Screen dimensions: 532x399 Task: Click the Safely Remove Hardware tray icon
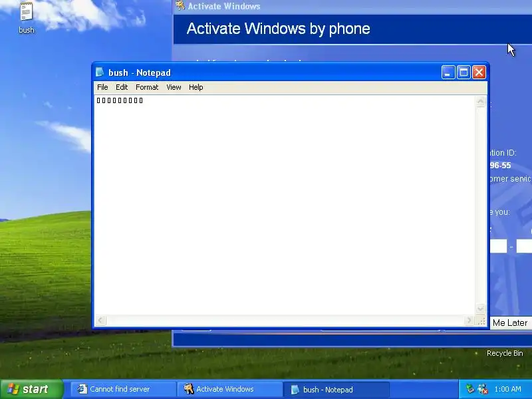tap(470, 389)
